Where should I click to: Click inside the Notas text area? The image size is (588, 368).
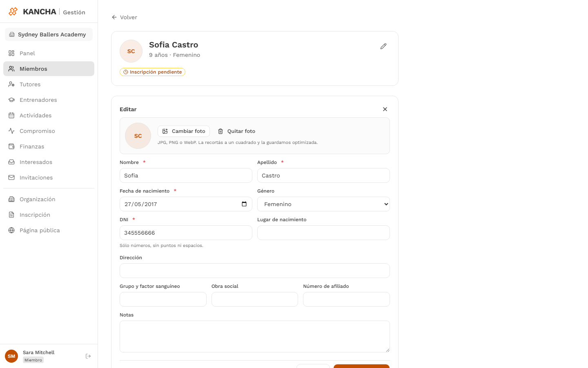[x=255, y=337]
